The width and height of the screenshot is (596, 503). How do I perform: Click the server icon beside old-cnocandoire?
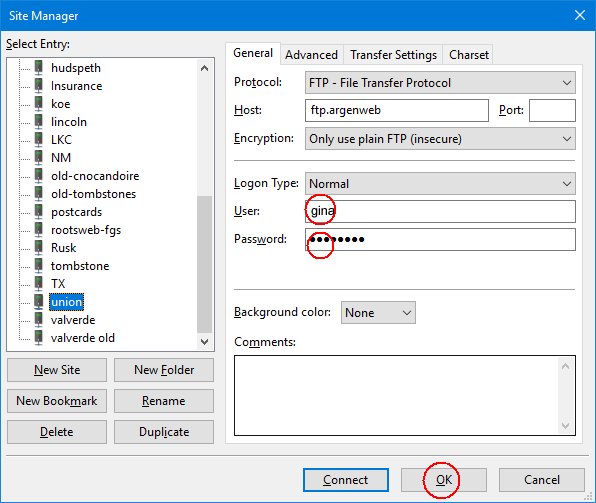click(x=39, y=176)
